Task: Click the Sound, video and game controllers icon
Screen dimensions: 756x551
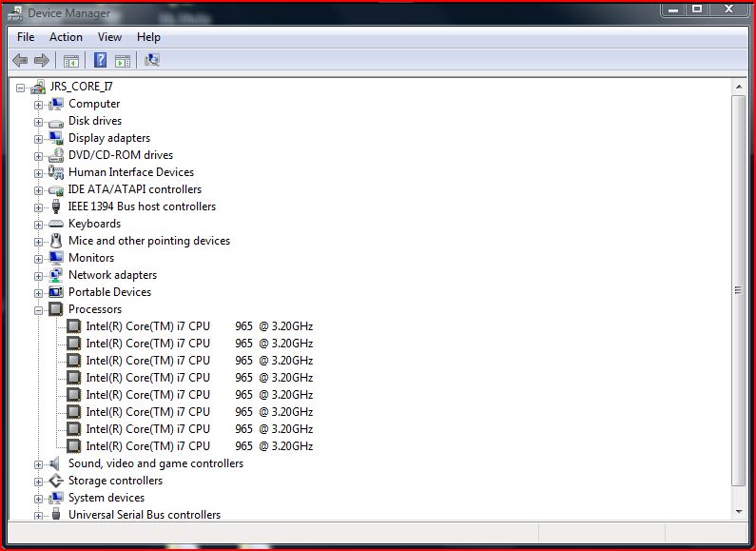Action: (54, 463)
